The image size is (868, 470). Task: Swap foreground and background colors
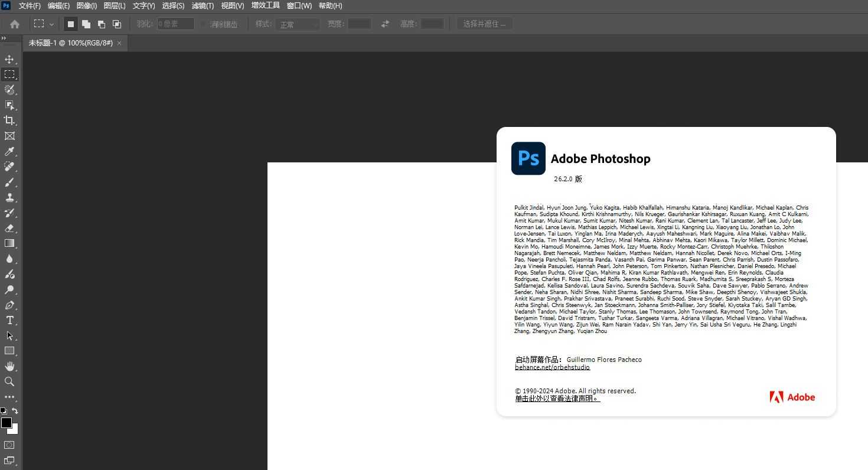click(15, 411)
